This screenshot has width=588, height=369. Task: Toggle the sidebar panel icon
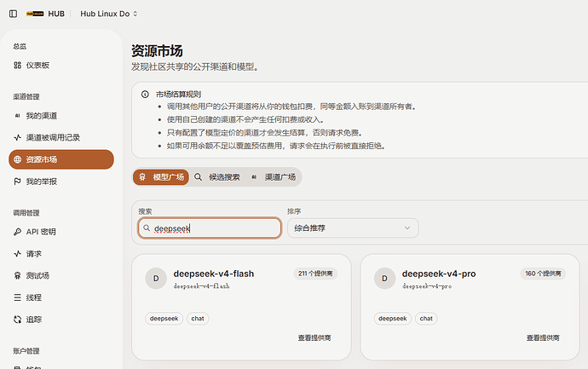point(13,14)
